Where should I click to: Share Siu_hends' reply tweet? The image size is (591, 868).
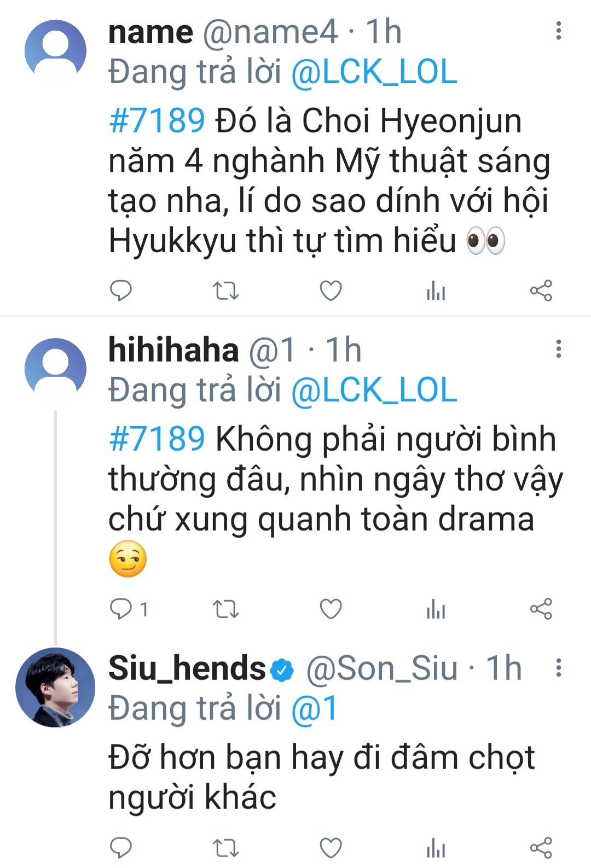pos(541,848)
